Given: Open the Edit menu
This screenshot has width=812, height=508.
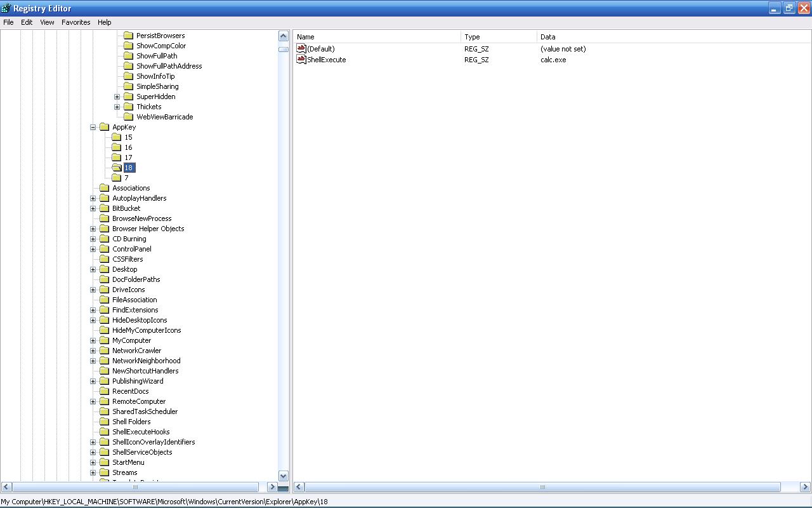Looking at the screenshot, I should pos(27,22).
